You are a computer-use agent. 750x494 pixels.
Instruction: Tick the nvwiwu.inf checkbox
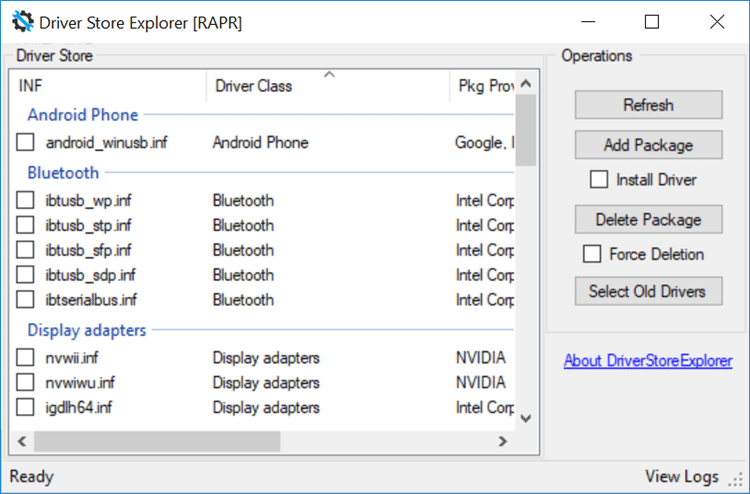pos(25,382)
